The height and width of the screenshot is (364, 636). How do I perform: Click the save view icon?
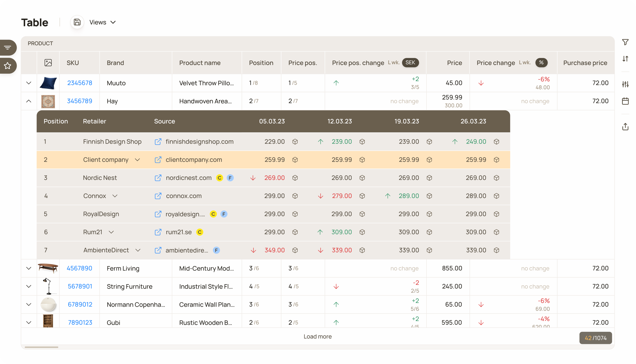[x=77, y=22]
